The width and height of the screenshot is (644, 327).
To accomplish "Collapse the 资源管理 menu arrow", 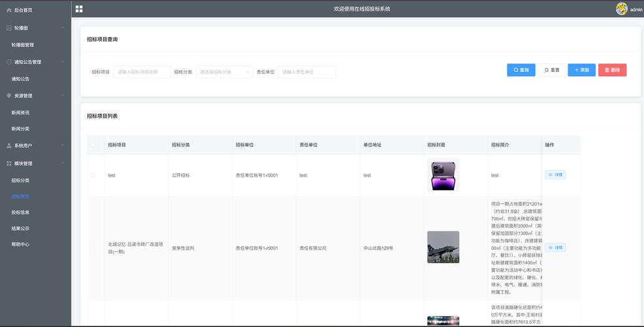I will (63, 95).
